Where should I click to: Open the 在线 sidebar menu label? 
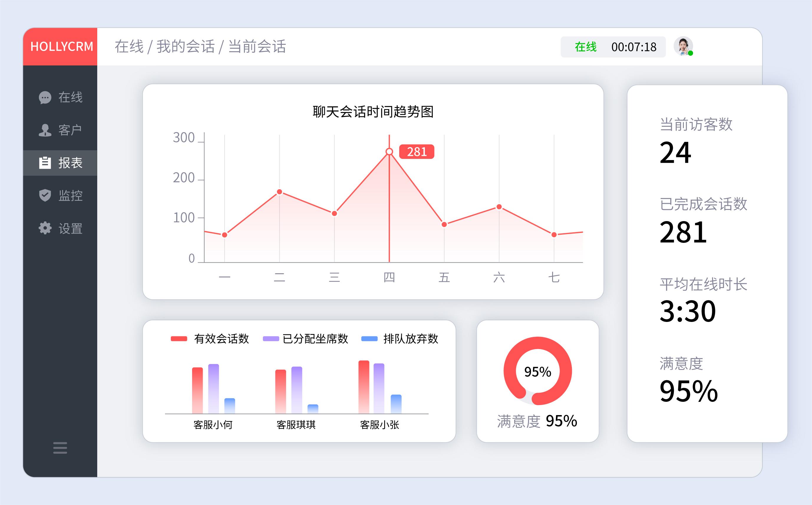[x=70, y=98]
